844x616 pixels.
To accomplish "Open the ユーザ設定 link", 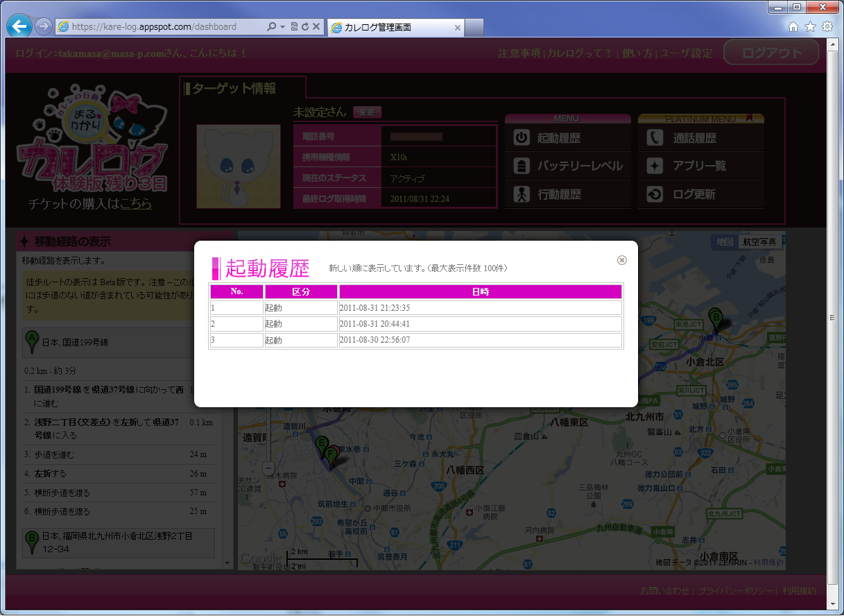I will [685, 53].
